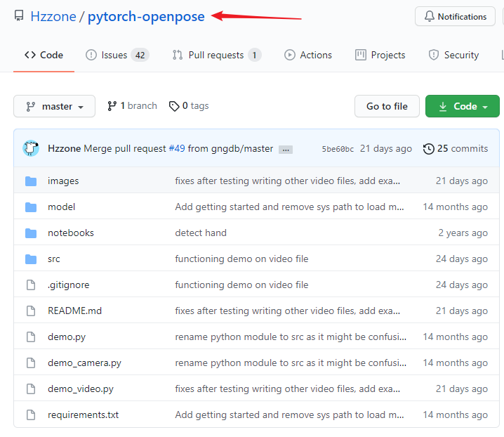
Task: Open commit hash 5be60bc
Action: (338, 149)
